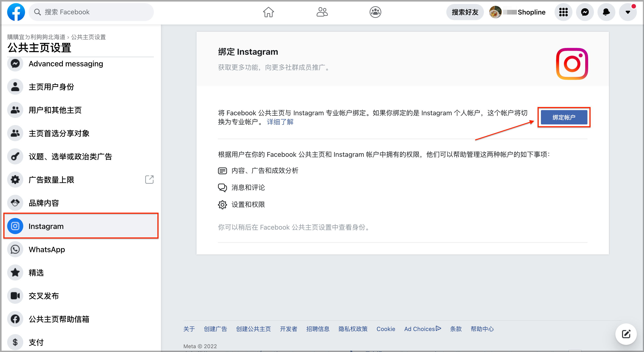This screenshot has width=644, height=352.
Task: Click the 绑定帐户 button
Action: coord(564,117)
